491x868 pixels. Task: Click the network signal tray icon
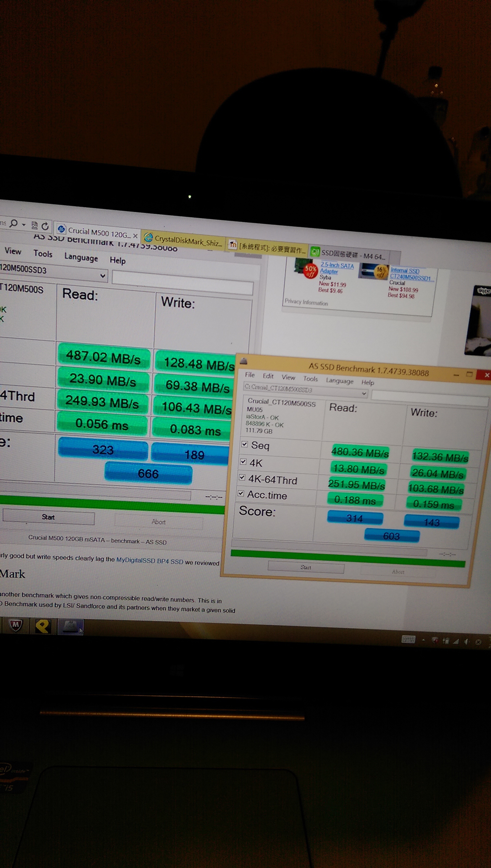456,641
